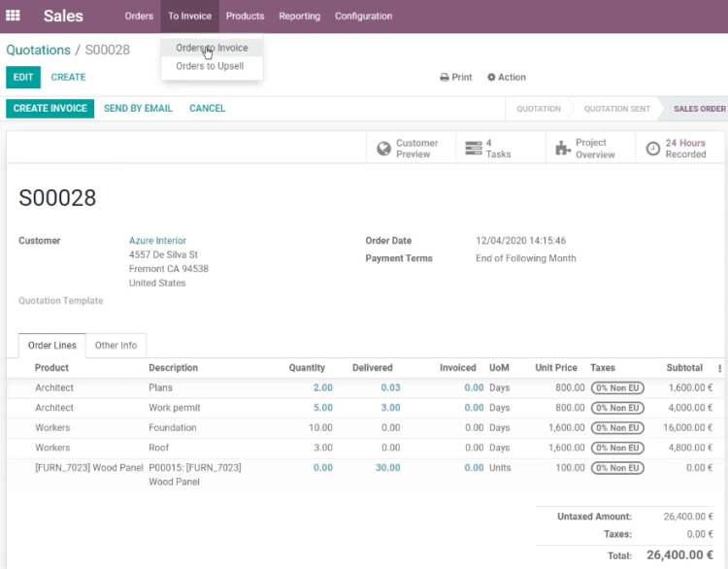The height and width of the screenshot is (569, 728).
Task: Click the Plans description row
Action: [x=160, y=387]
